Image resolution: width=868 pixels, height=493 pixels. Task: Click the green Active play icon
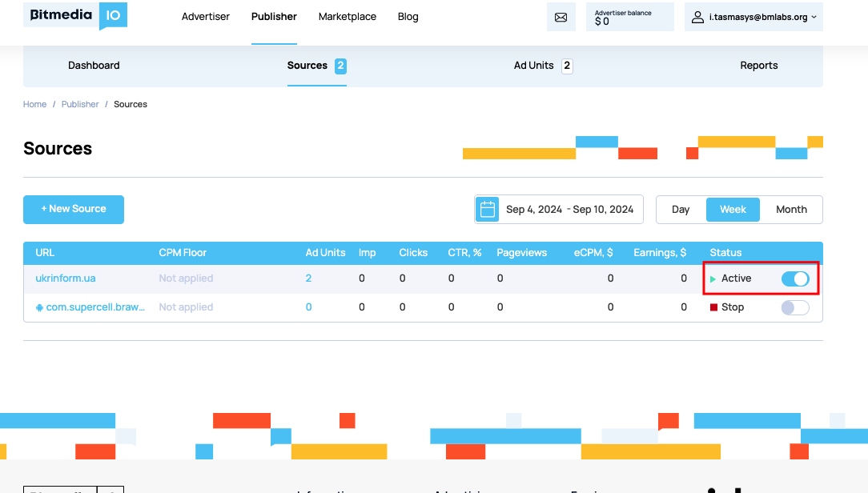click(713, 279)
